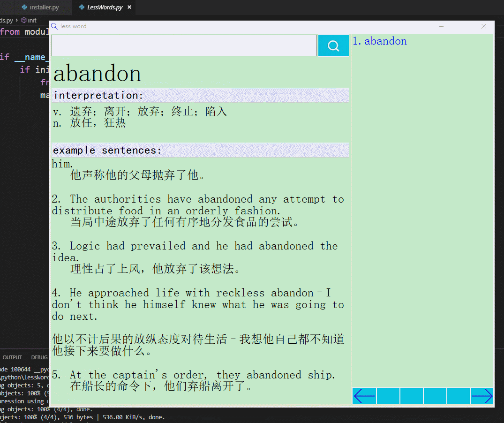Go to previous page with left arrow
The image size is (504, 423).
(364, 396)
